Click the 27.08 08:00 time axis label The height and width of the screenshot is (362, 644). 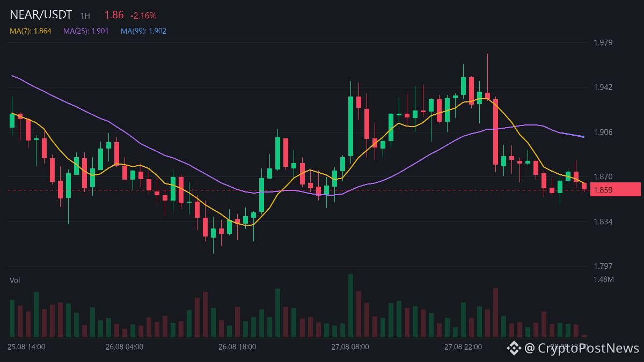pos(350,346)
